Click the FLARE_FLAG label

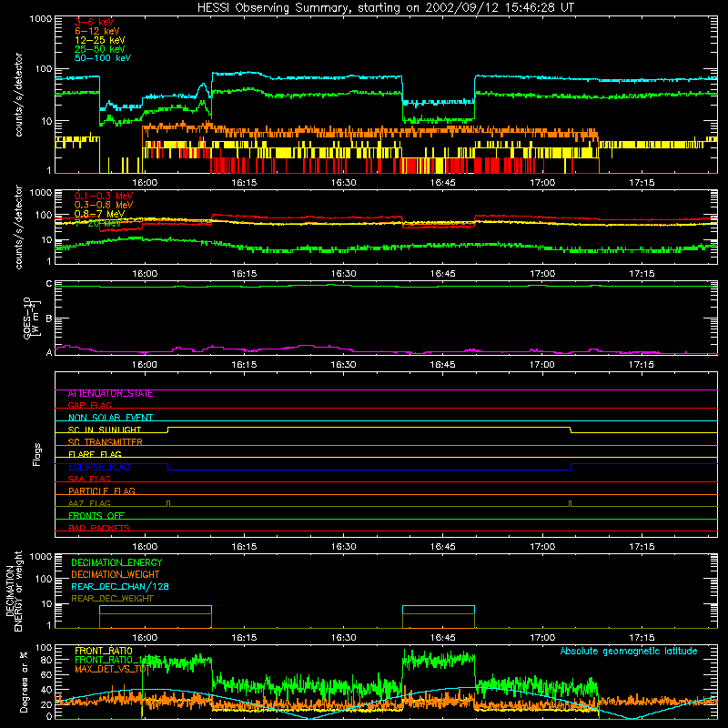[95, 454]
